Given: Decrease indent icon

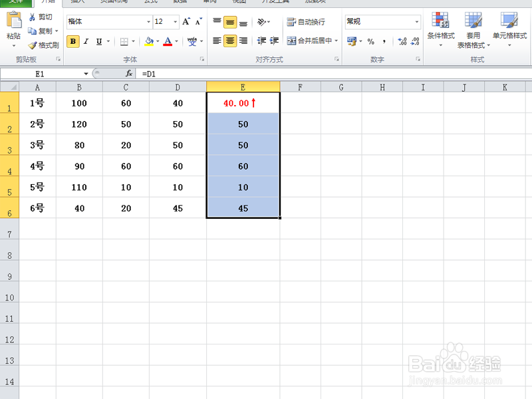Looking at the screenshot, I should point(261,41).
